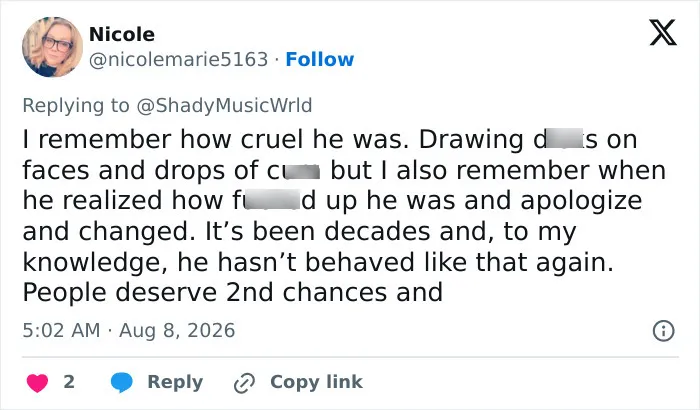Click the tweet's first line about cruelty
This screenshot has width=700, height=410.
click(329, 139)
